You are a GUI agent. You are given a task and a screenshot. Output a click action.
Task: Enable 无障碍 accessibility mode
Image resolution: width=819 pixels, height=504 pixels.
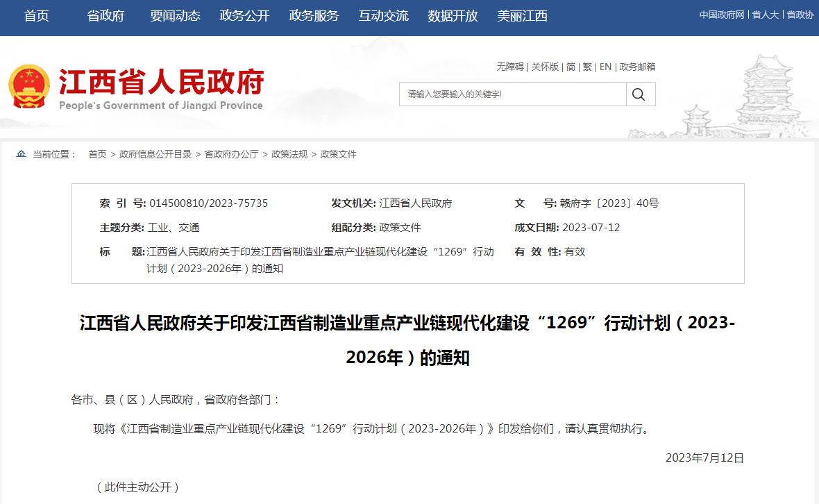pos(509,67)
